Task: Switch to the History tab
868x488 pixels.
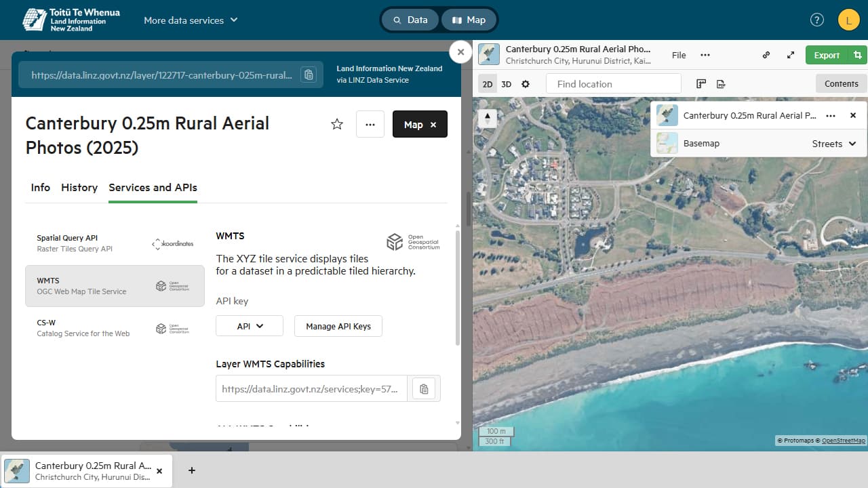Action: click(79, 188)
